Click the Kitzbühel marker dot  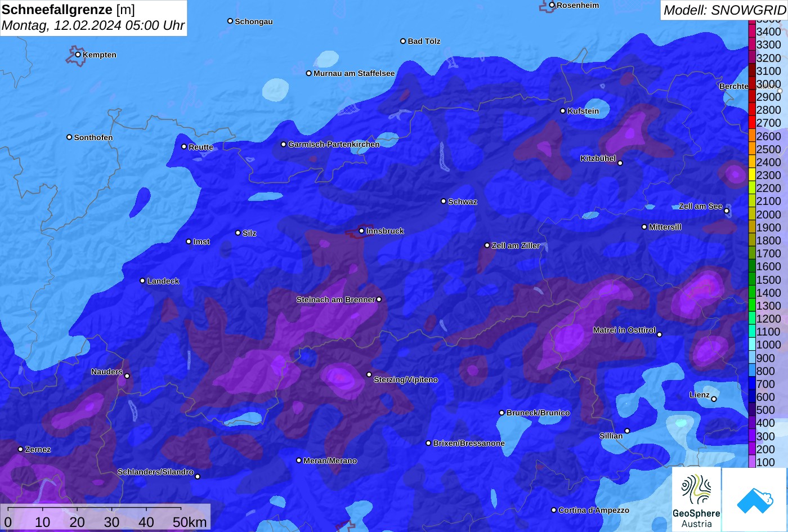620,163
